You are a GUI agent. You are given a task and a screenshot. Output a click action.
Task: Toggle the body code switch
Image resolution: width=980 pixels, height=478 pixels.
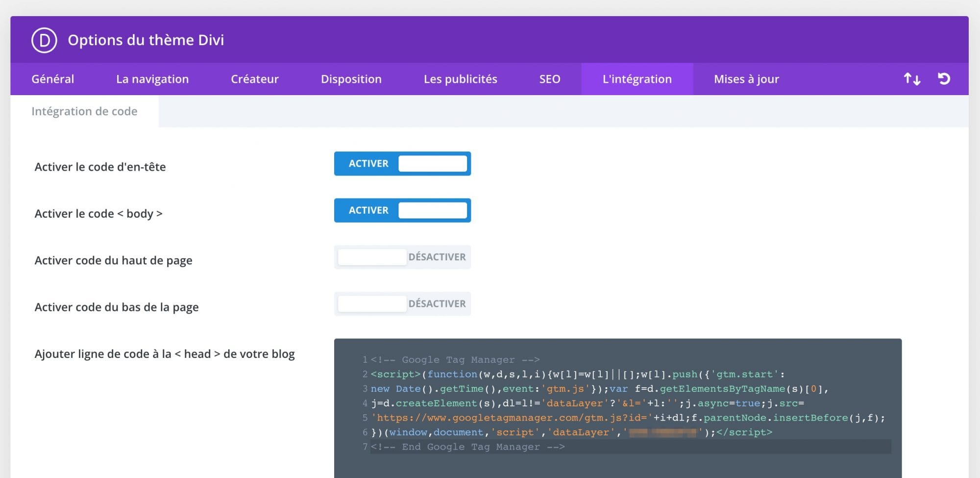pyautogui.click(x=402, y=210)
